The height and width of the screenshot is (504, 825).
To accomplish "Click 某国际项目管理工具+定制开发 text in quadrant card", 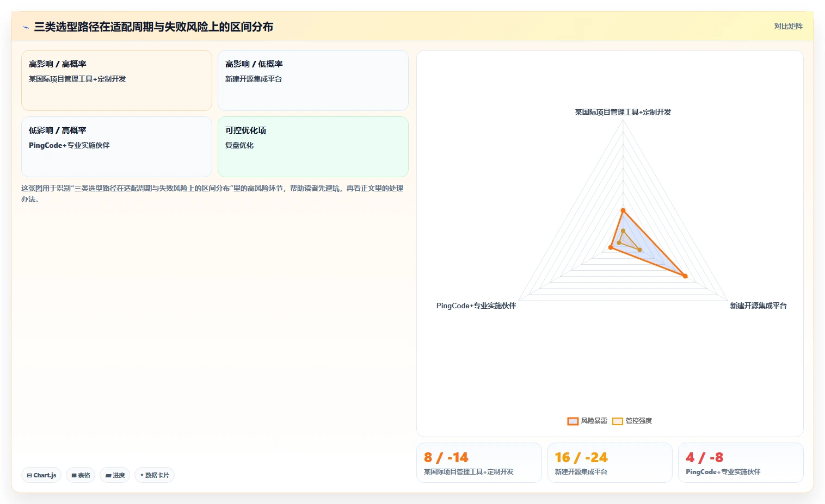I will click(77, 79).
